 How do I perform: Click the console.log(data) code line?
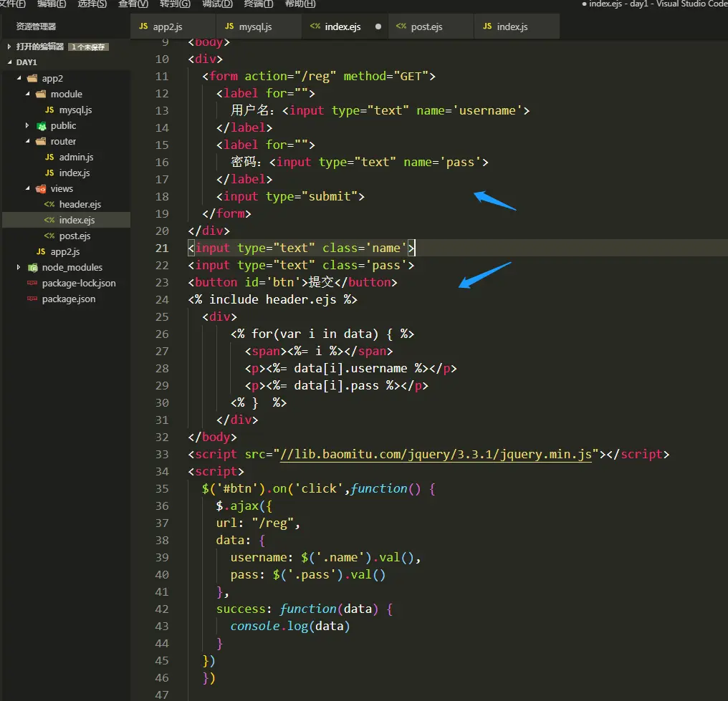pyautogui.click(x=290, y=627)
